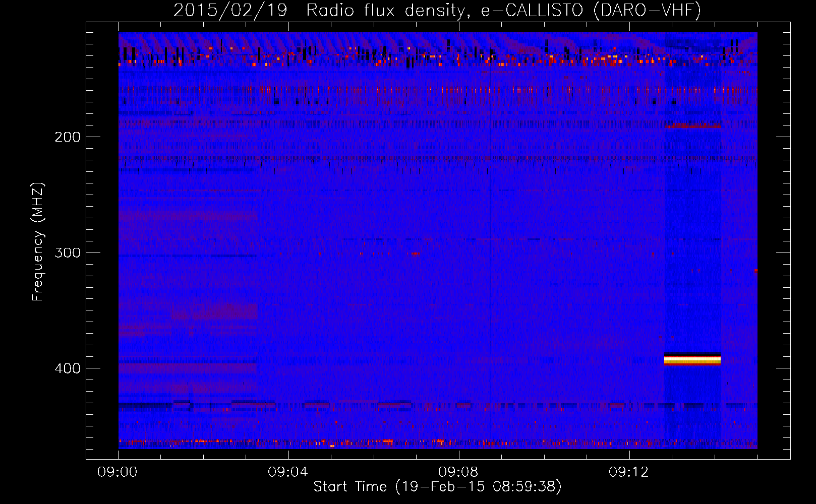Click the 300 frequency tick label
This screenshot has height=504, width=816.
[68, 253]
